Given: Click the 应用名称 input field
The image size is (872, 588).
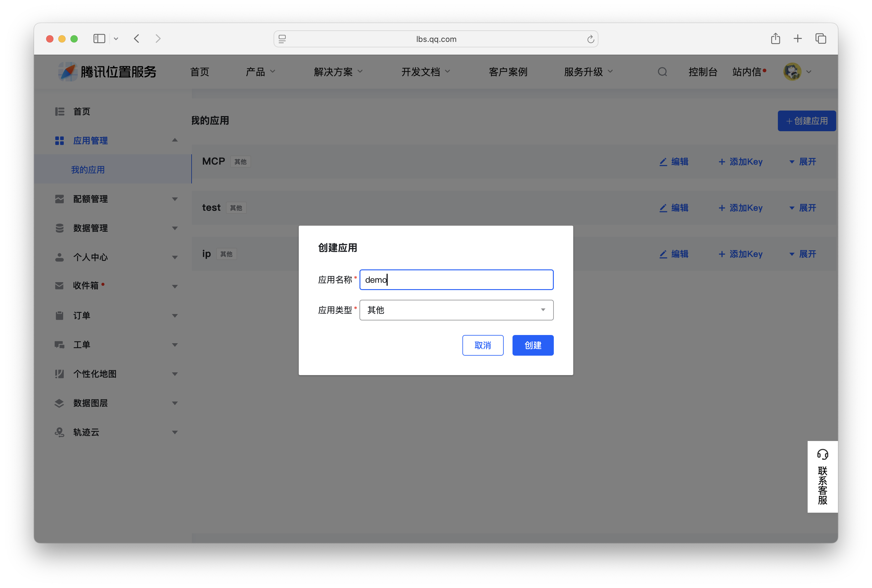Looking at the screenshot, I should [456, 279].
